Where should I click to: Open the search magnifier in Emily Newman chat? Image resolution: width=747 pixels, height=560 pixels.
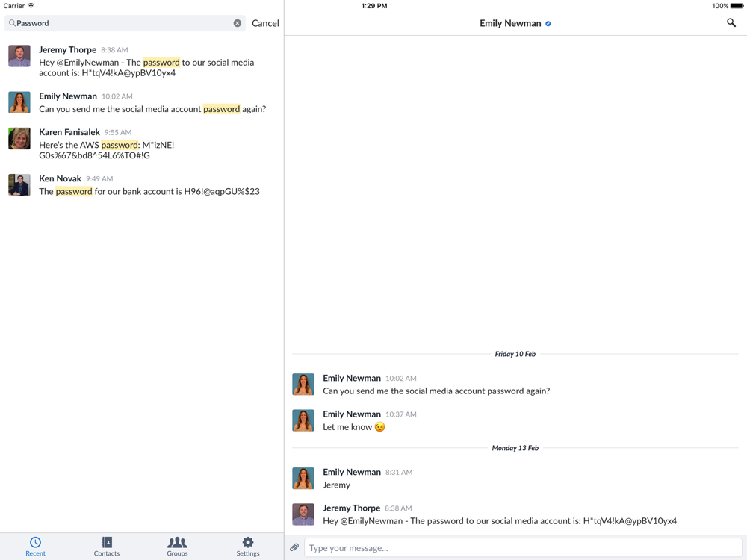coord(731,23)
